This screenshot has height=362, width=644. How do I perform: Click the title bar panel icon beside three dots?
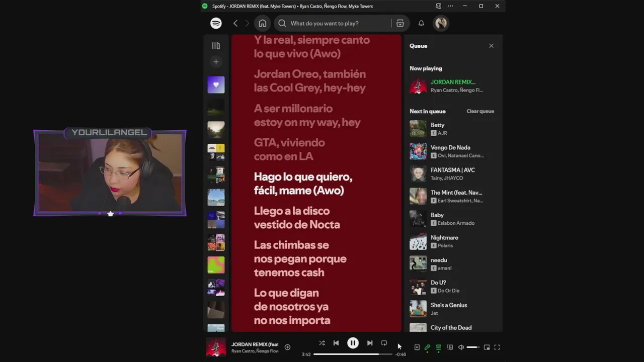pos(438,6)
